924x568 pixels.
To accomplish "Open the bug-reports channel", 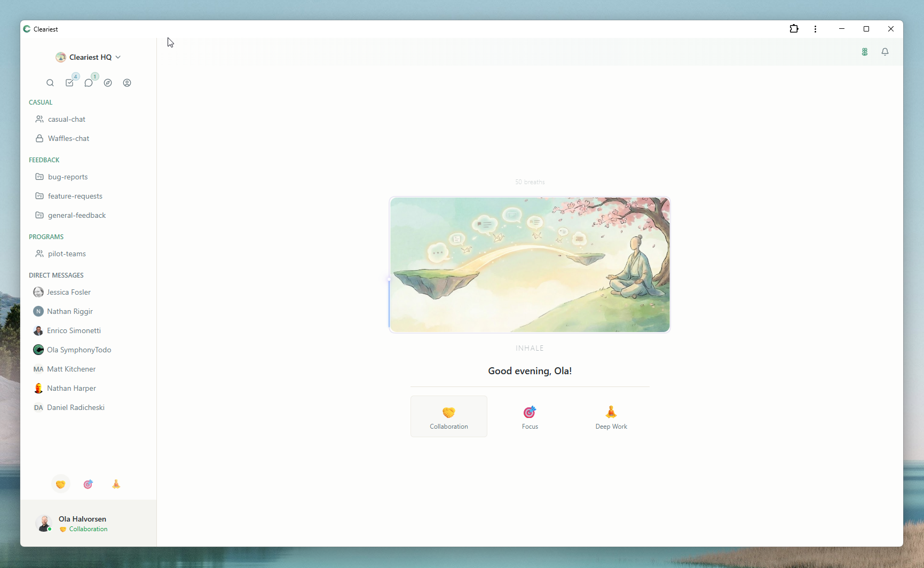I will [x=88, y=177].
